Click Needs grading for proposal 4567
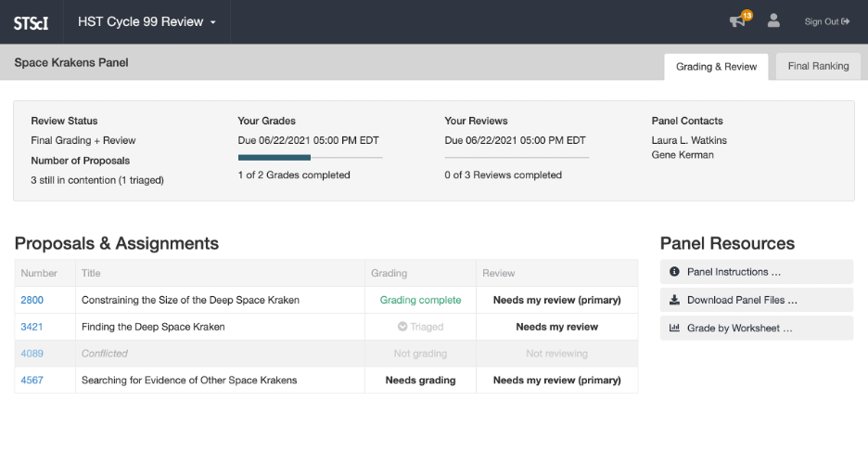Viewport: 868px width, 453px height. (420, 380)
